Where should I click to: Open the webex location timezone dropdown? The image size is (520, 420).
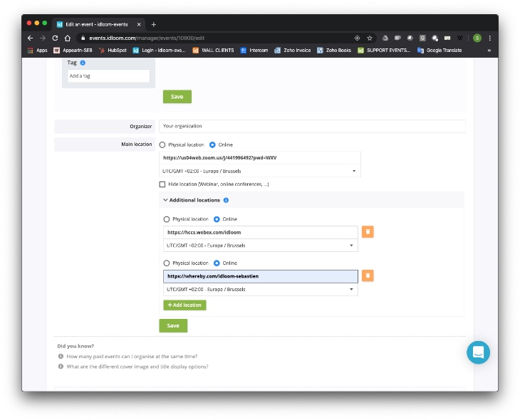[260, 246]
